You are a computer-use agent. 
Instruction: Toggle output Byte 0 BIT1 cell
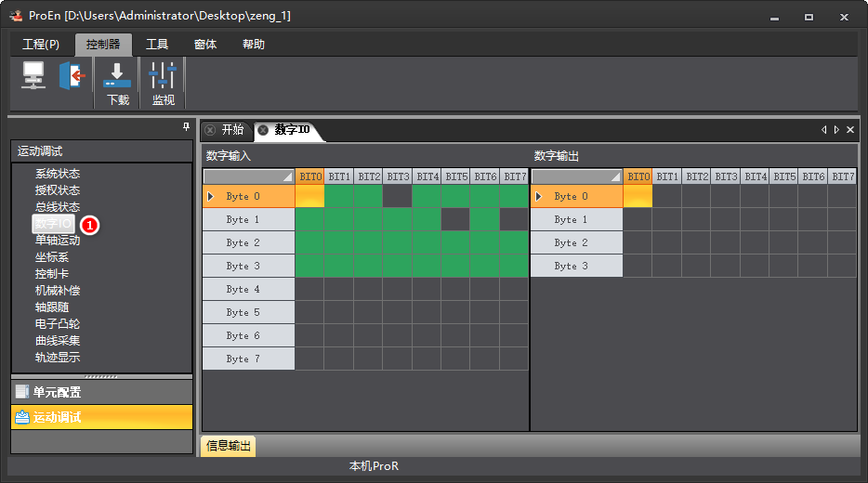pyautogui.click(x=667, y=196)
